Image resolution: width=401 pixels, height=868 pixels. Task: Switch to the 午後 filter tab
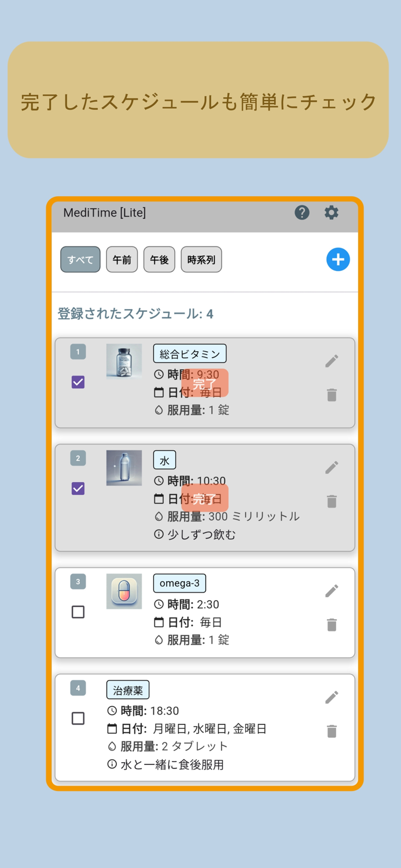coord(159,259)
